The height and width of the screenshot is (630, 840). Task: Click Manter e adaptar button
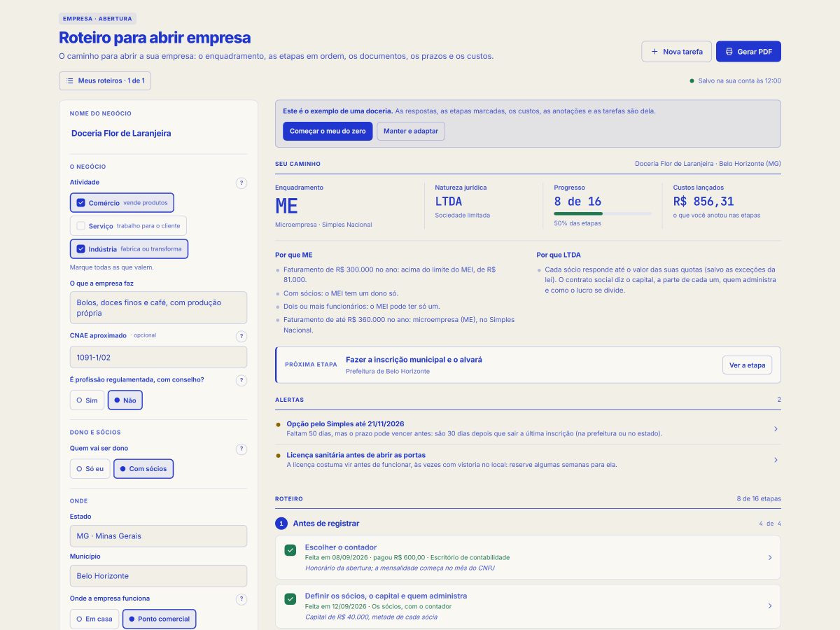(x=411, y=131)
